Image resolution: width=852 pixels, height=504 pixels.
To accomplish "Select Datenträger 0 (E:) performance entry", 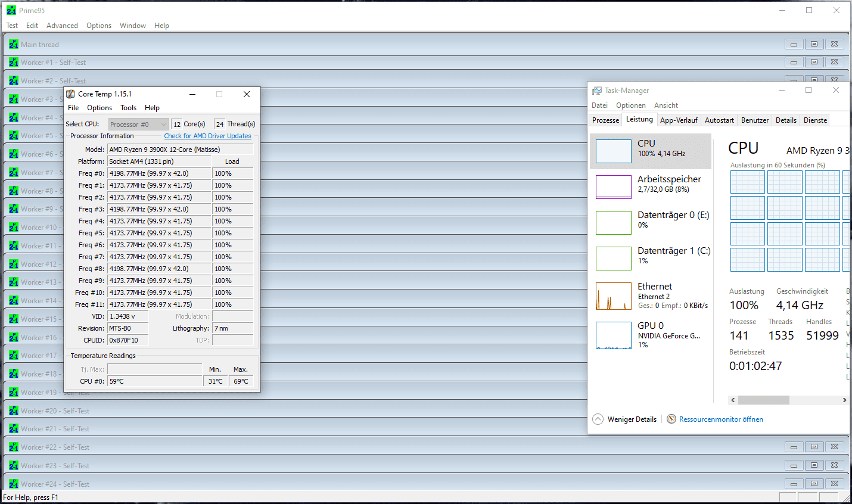I will coord(651,223).
